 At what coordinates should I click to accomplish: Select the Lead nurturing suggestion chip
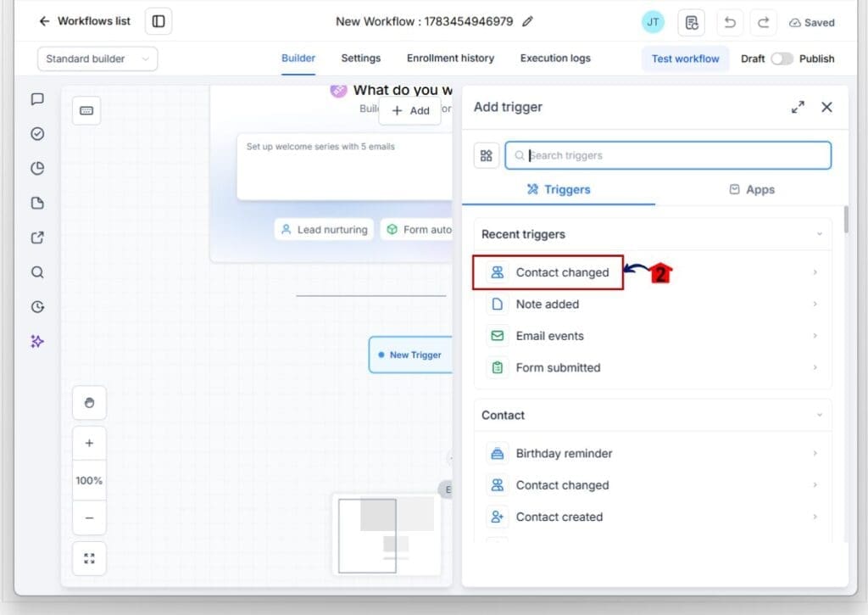325,229
